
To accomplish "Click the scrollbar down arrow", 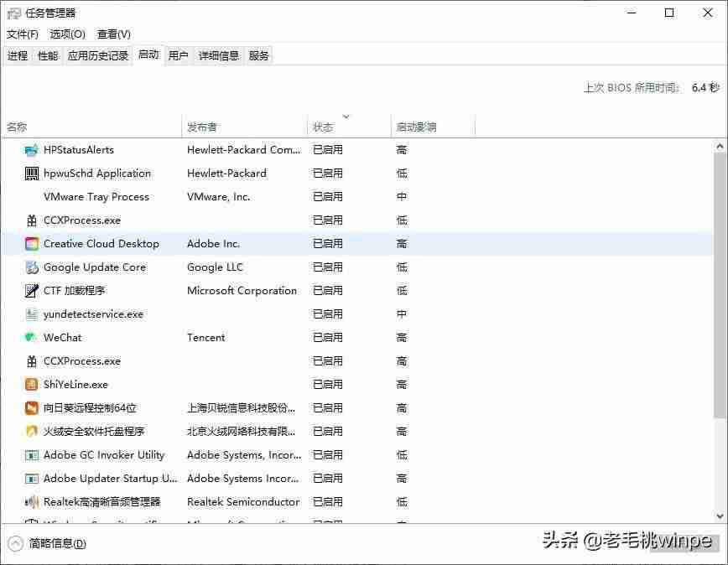I will (x=720, y=516).
